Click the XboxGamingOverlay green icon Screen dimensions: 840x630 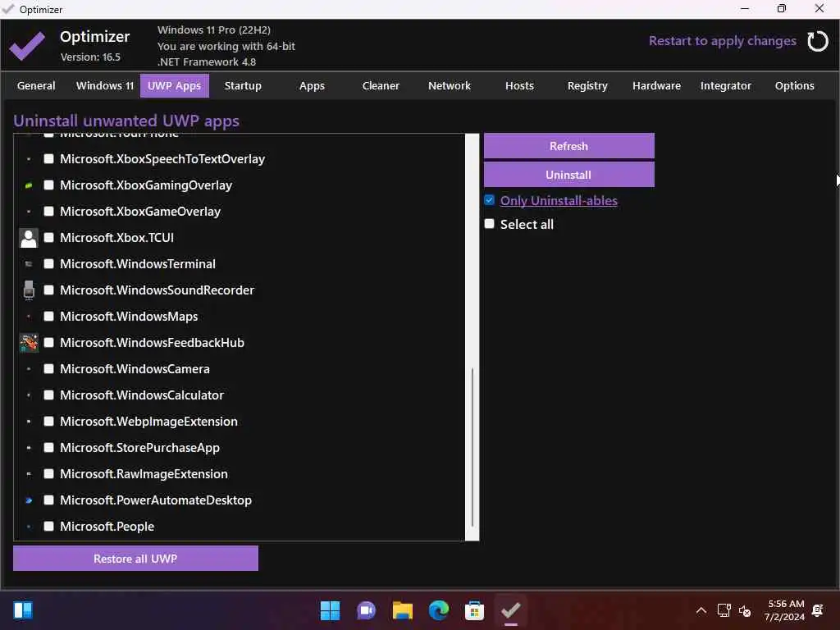click(29, 185)
